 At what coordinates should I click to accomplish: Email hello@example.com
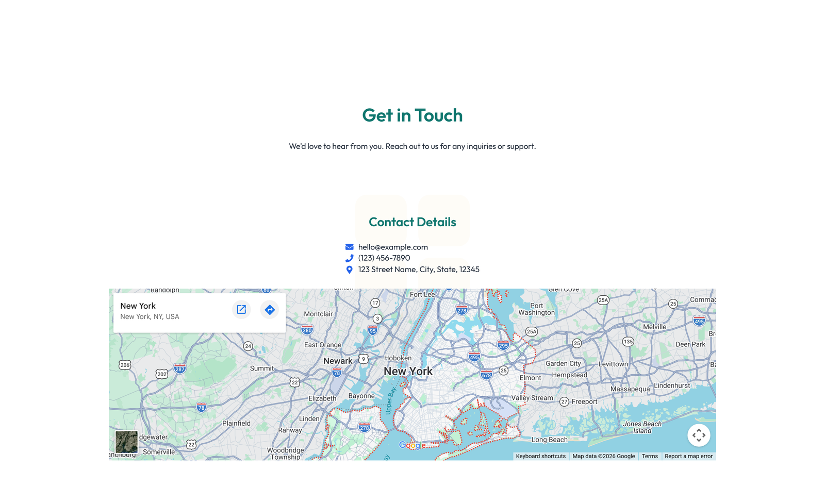coord(393,247)
